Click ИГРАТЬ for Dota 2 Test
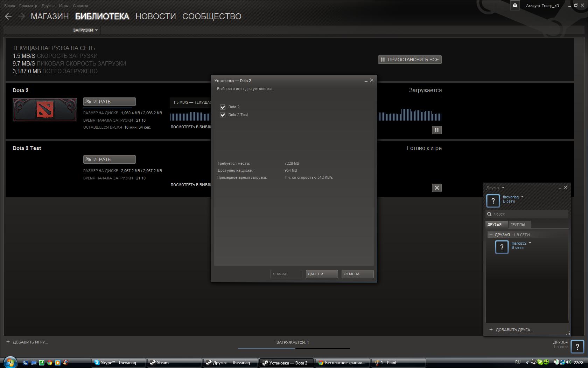Image resolution: width=588 pixels, height=368 pixels. pyautogui.click(x=110, y=159)
